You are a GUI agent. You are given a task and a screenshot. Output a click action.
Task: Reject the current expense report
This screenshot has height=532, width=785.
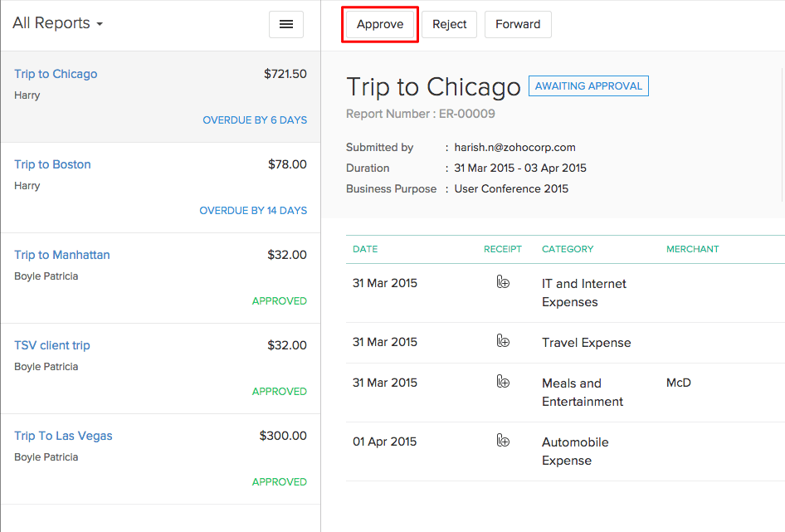[450, 25]
